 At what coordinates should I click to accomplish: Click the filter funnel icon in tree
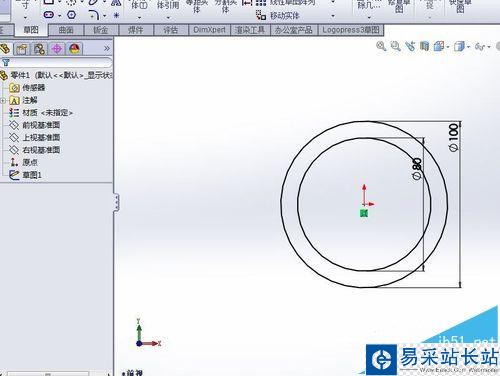6,62
